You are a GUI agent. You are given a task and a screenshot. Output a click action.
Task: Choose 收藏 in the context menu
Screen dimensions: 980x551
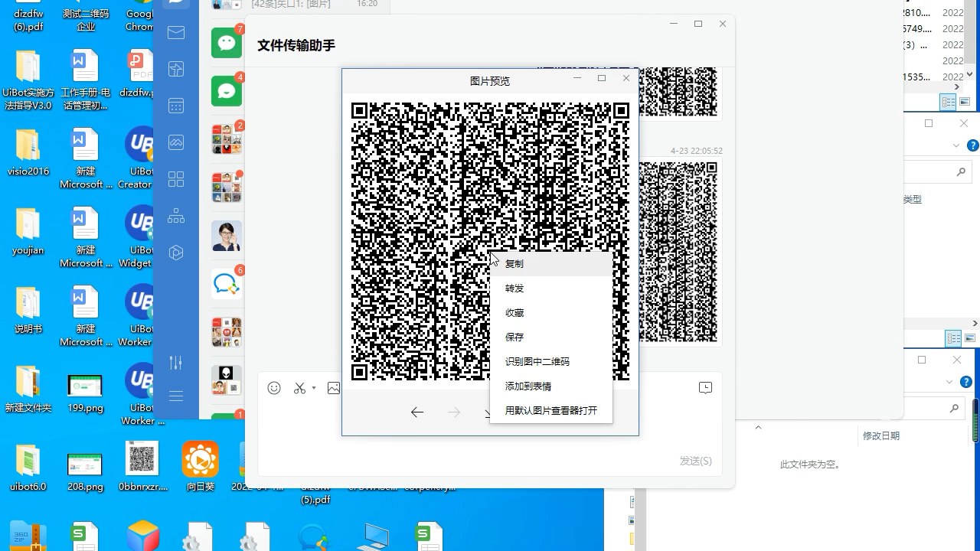coord(551,312)
